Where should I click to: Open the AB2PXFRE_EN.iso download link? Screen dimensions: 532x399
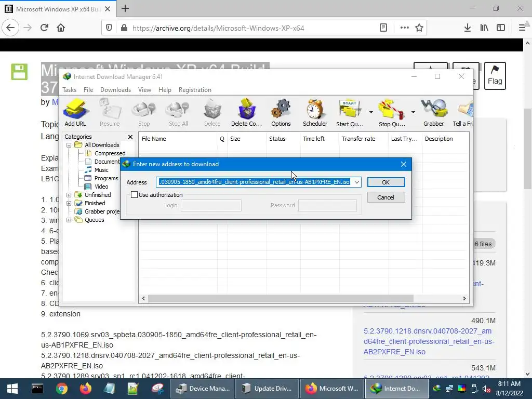[429, 341]
